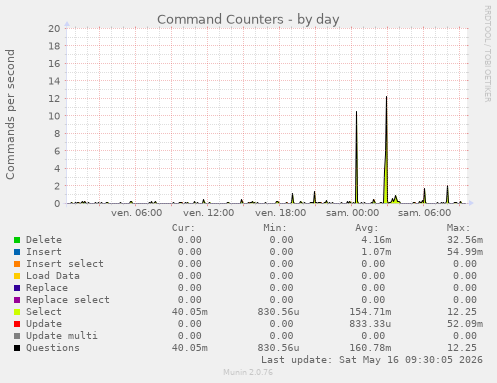Click the gray Update multi legend swatch
Viewport: 497px width, 383px height.
[17, 336]
